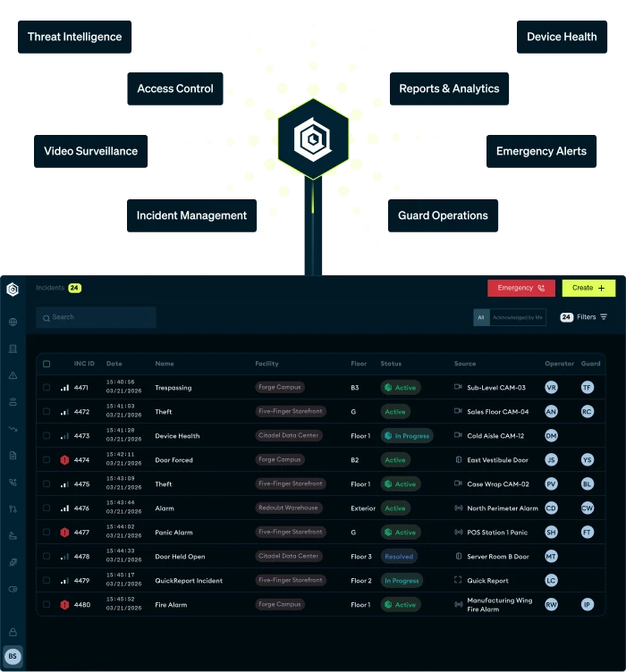Check the box for incident 4471
The width and height of the screenshot is (626, 672).
coord(47,388)
